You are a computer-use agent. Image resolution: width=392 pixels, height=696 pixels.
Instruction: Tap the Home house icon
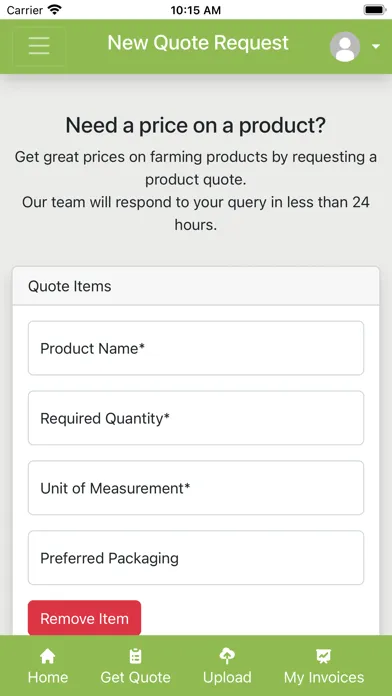(48, 656)
